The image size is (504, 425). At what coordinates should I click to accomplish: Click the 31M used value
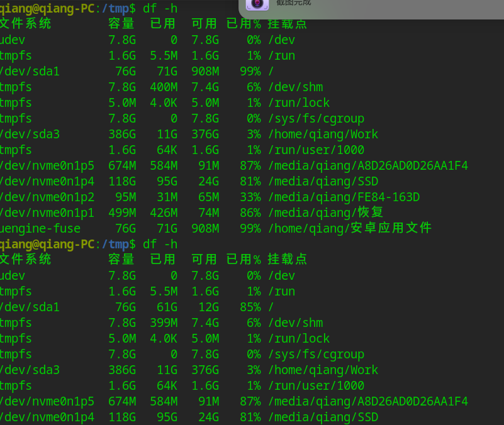click(167, 197)
